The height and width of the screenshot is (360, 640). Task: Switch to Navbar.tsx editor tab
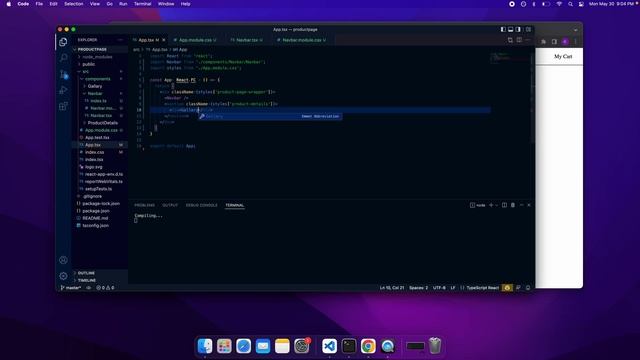247,40
